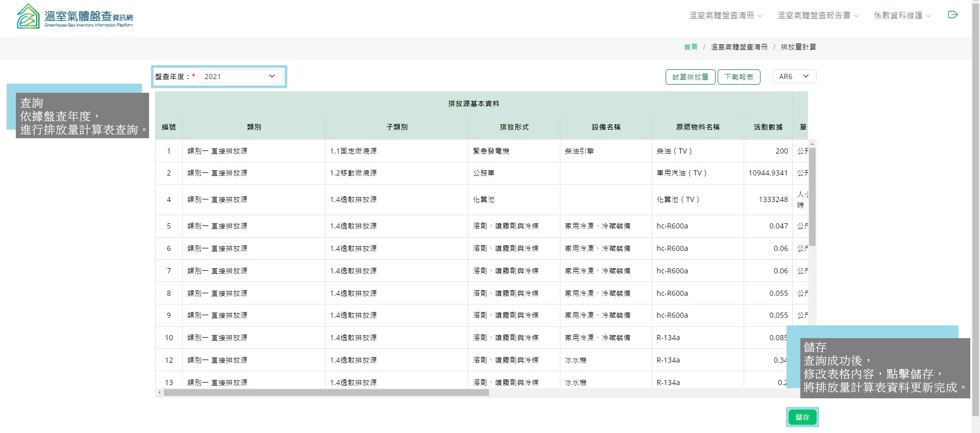Viewport: 980px width, 433px height.
Task: Open 溫室氣體盤查報告書 menu
Action: click(818, 15)
